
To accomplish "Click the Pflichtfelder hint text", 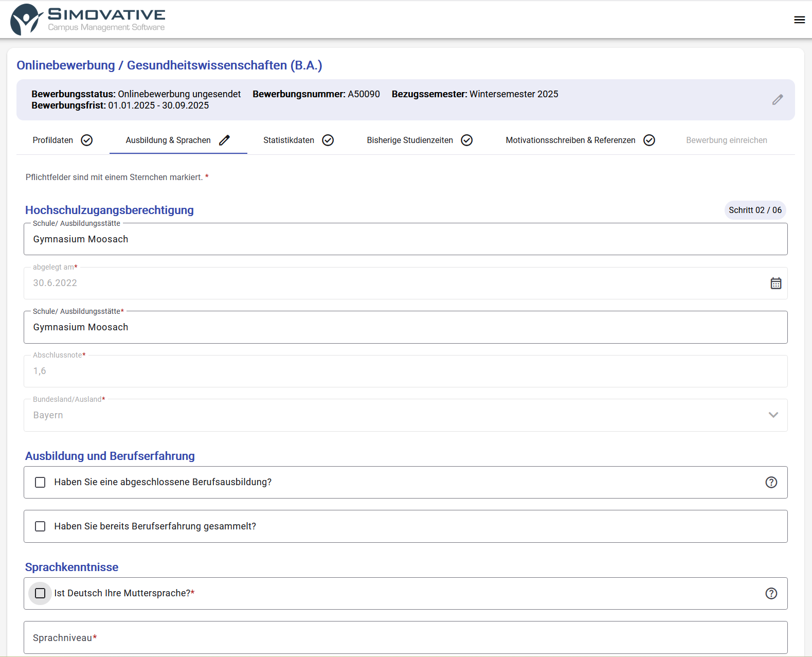I will (x=117, y=177).
